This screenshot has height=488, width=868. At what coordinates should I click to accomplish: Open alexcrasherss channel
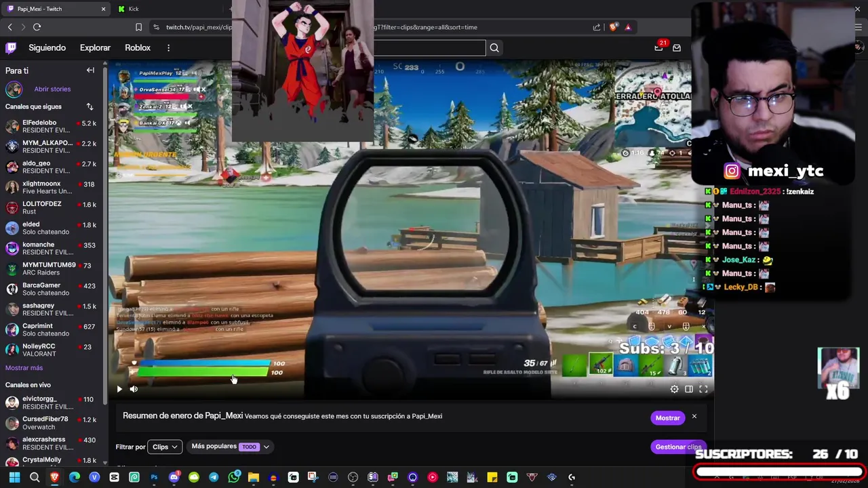51,444
